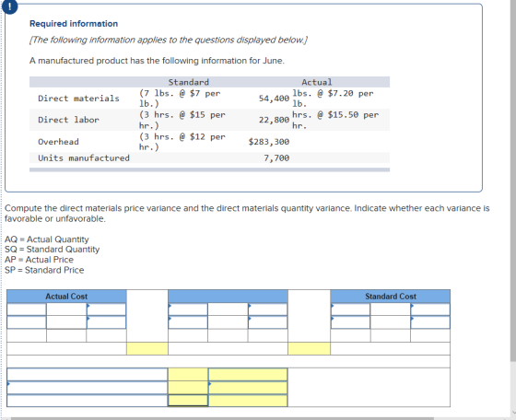The height and width of the screenshot is (420, 516).
Task: Click yellow variance cell left of Standard Cost total
Action: point(309,349)
